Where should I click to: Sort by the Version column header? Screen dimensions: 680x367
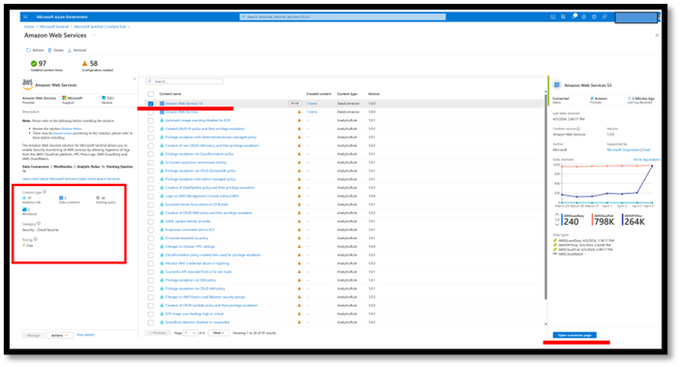tap(373, 94)
